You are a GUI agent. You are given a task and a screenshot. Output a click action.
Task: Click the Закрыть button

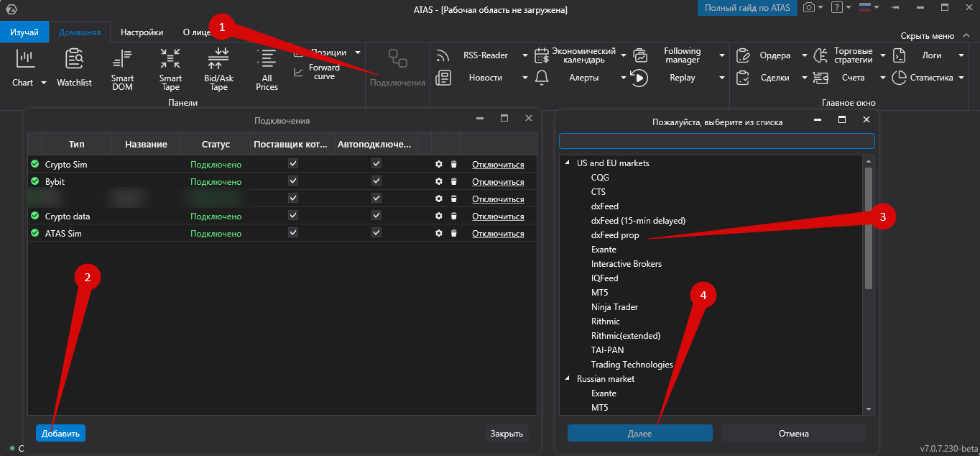[x=507, y=433]
